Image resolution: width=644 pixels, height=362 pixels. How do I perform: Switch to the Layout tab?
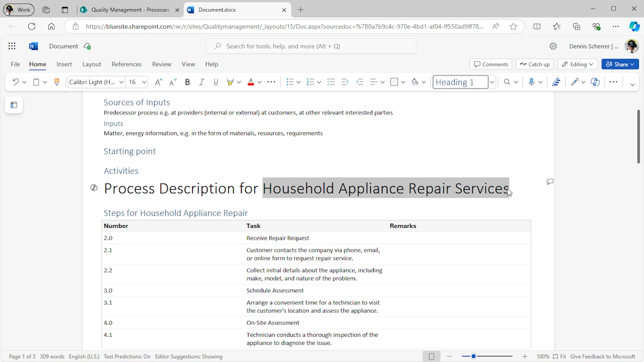pyautogui.click(x=92, y=64)
